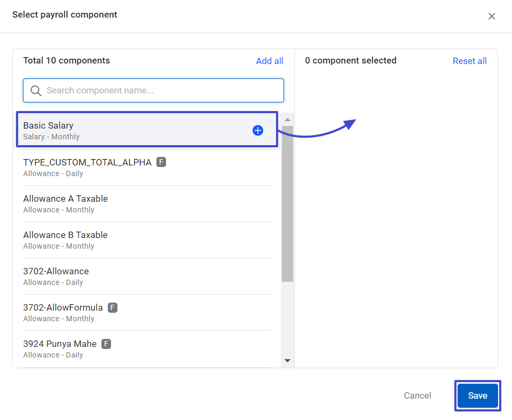Focus the Search component name field

[x=153, y=90]
